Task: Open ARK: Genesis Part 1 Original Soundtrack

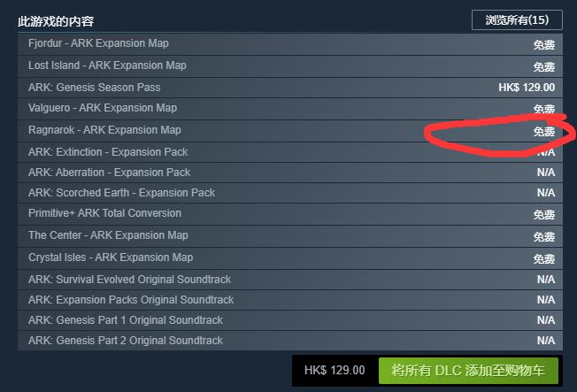Action: (x=290, y=319)
